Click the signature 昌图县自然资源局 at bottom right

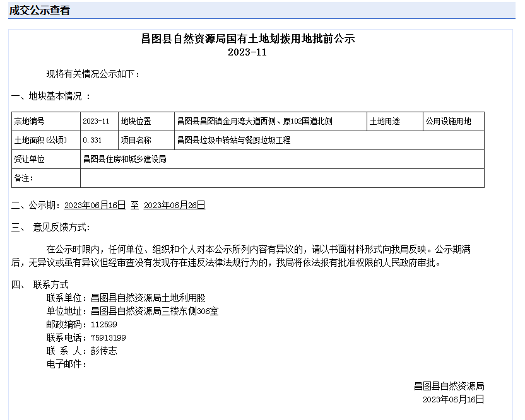click(x=449, y=386)
